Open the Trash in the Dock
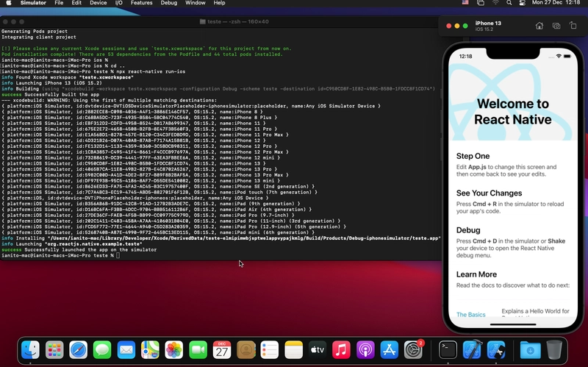 [554, 350]
